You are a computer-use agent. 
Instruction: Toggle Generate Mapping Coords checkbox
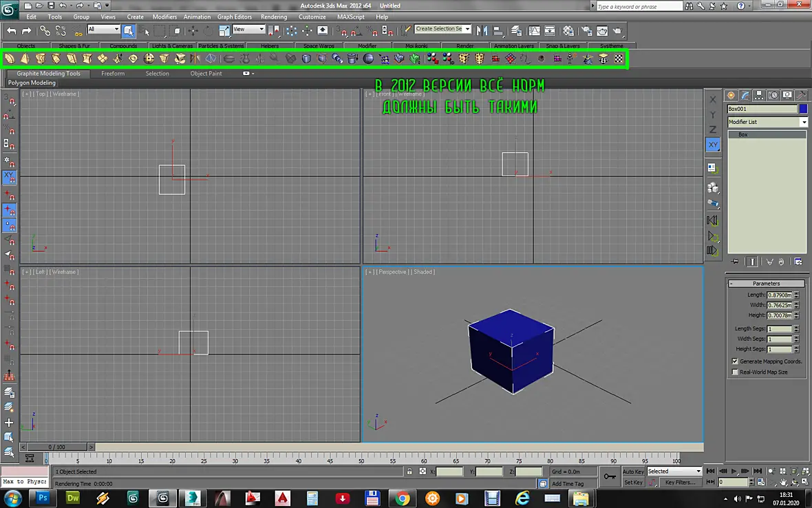734,361
